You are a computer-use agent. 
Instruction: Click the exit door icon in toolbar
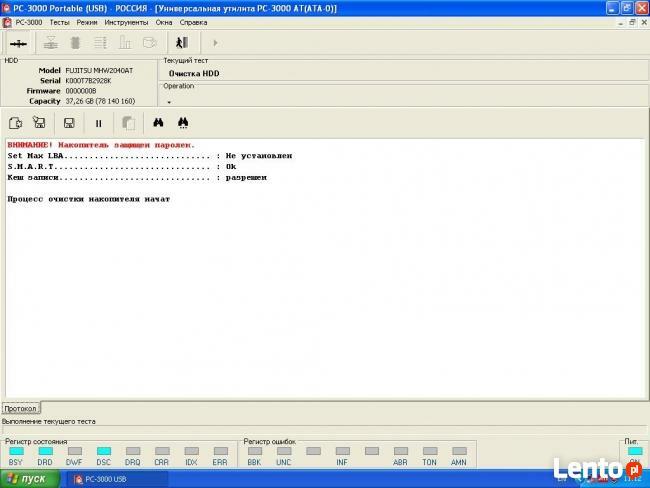tap(182, 43)
